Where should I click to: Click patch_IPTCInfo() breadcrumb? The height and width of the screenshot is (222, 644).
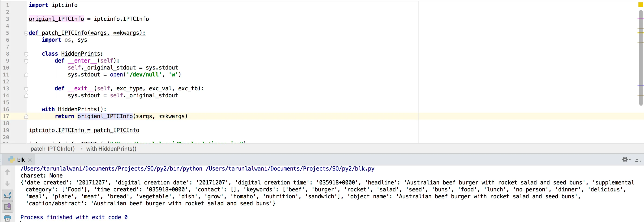tap(53, 149)
